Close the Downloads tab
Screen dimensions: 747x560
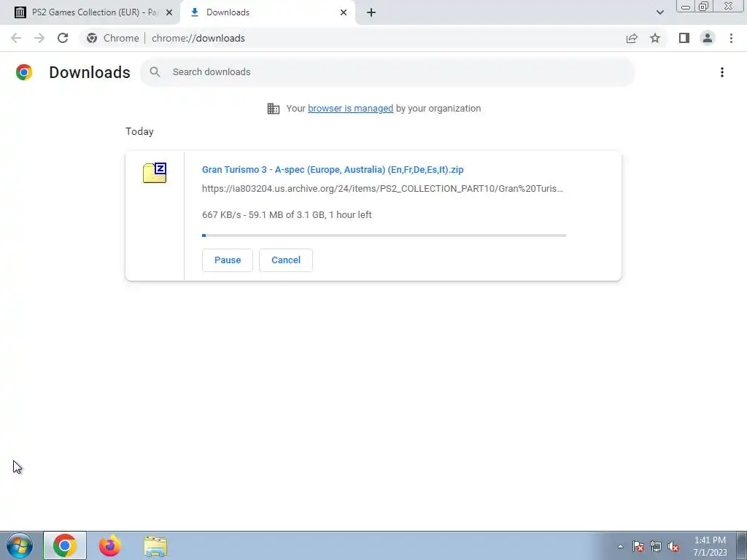click(344, 12)
